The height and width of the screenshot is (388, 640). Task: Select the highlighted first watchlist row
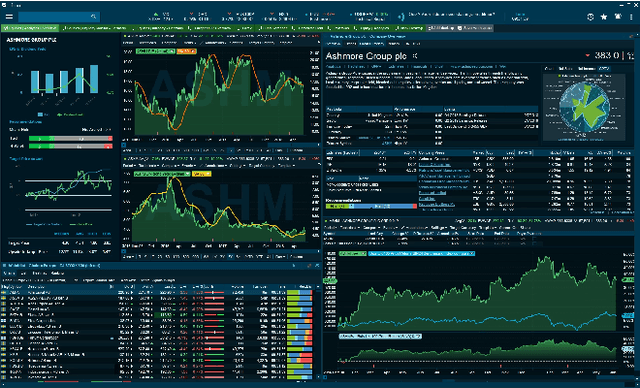[x=157, y=293]
